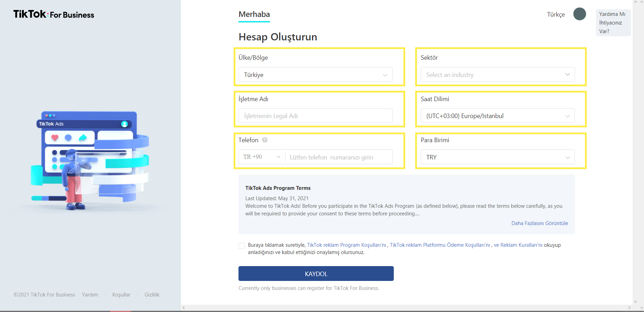This screenshot has height=312, width=644.
Task: Click the Telefon help question mark icon
Action: (265, 140)
